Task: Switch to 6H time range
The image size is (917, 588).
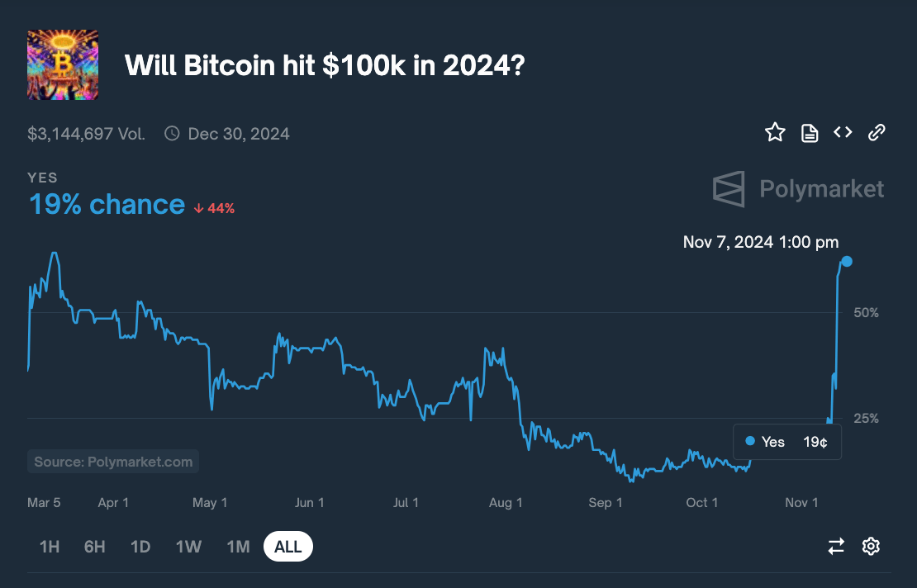Action: coord(94,547)
